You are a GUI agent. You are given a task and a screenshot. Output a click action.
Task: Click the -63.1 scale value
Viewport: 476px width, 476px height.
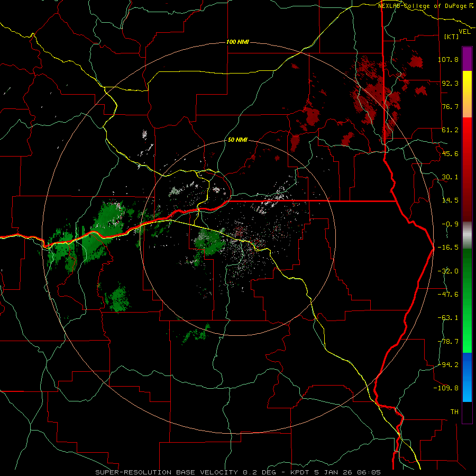(448, 317)
